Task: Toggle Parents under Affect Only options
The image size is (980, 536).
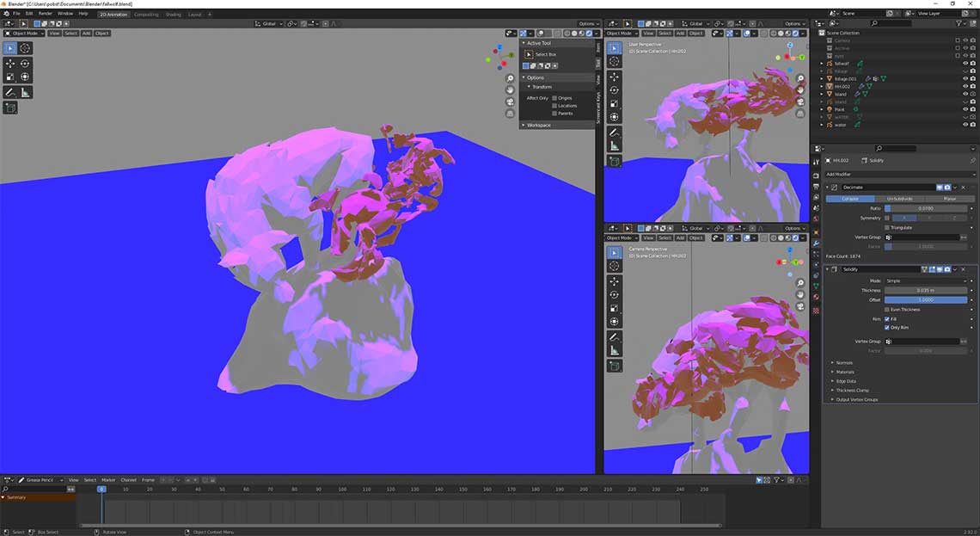Action: tap(554, 114)
